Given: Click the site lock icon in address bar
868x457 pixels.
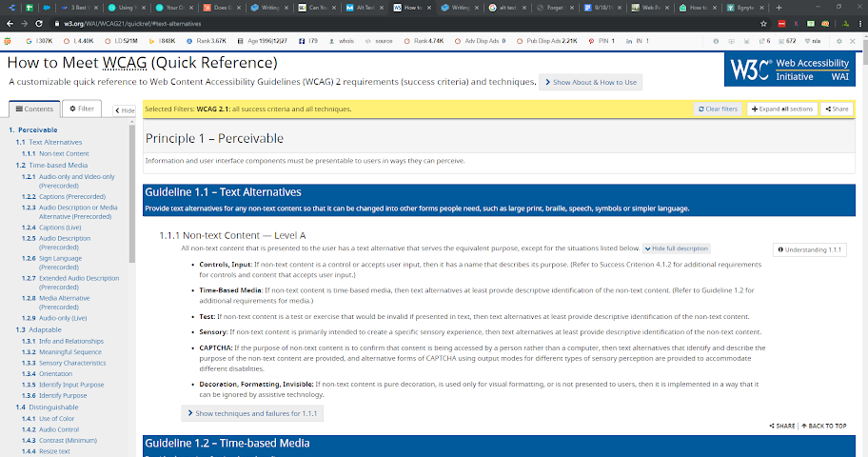Looking at the screenshot, I should point(56,24).
